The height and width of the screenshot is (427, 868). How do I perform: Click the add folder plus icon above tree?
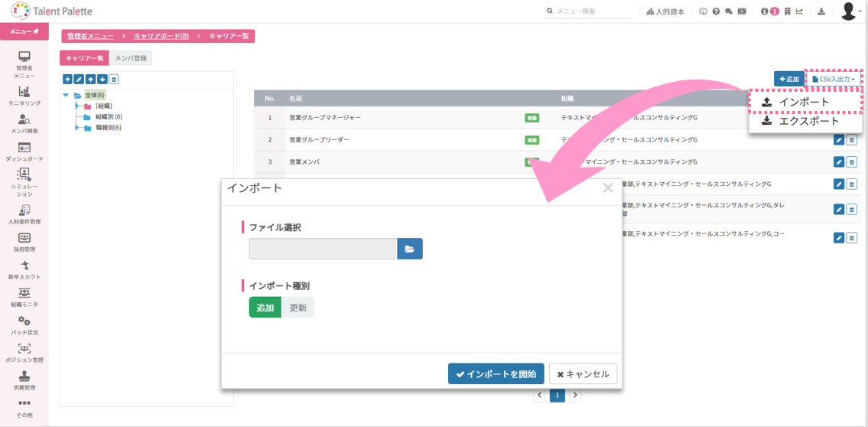click(x=67, y=79)
